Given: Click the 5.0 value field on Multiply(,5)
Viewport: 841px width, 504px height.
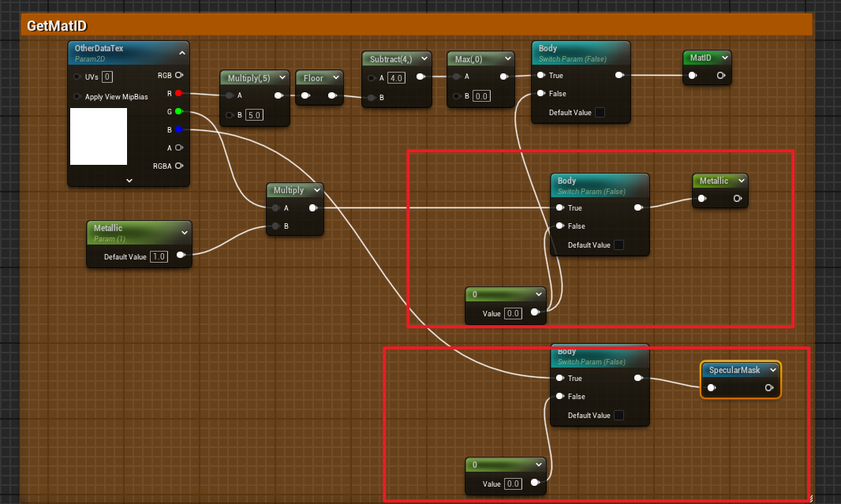Looking at the screenshot, I should coord(254,115).
